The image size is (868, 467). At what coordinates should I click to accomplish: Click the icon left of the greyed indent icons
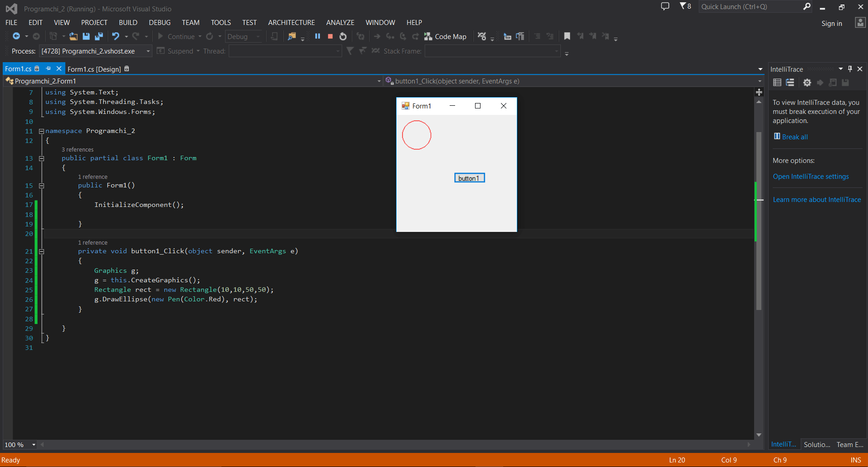[520, 36]
